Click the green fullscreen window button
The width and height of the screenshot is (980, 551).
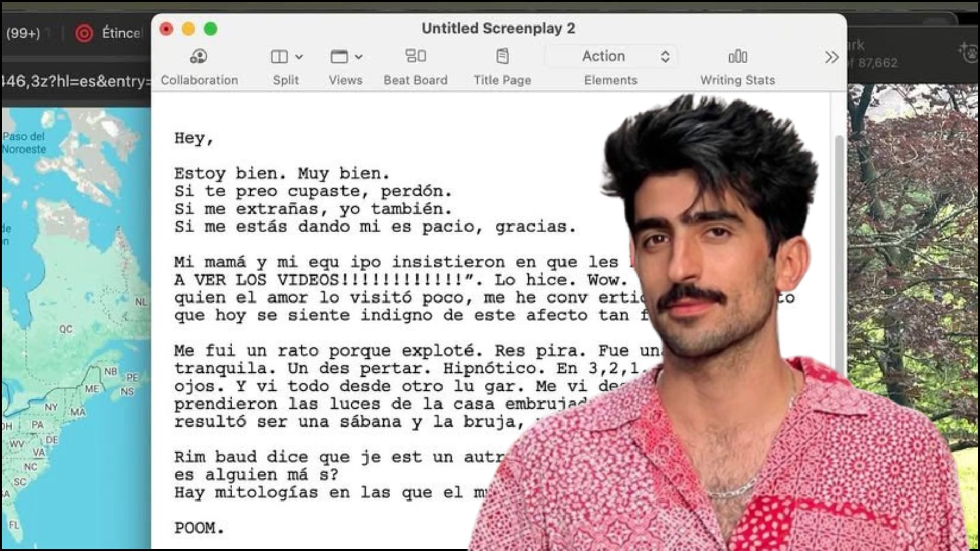211,29
